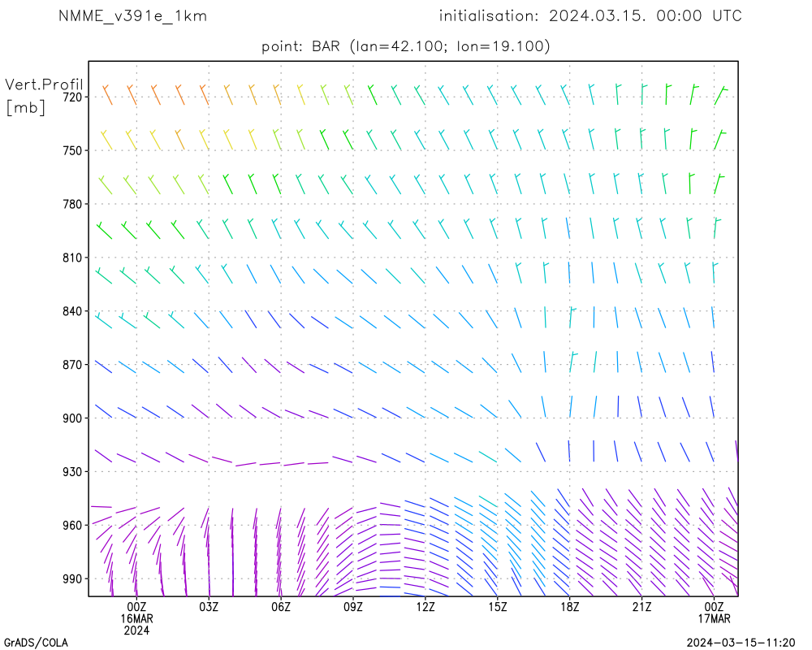Screen dimensions: 812x650
Task: Click the 12Z time axis label
Action: (425, 607)
